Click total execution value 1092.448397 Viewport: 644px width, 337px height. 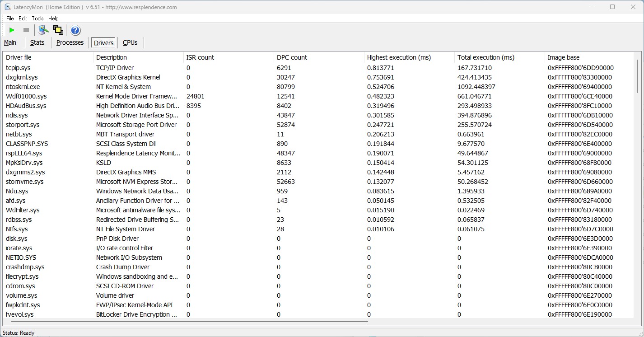click(x=476, y=87)
